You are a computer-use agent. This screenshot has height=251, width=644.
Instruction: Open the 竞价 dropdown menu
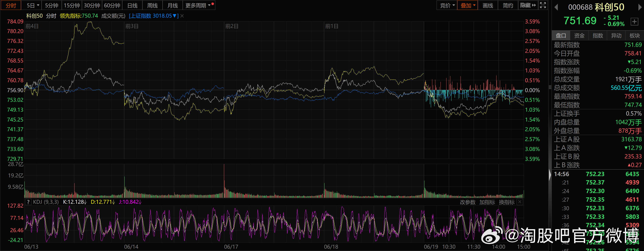[x=447, y=5]
